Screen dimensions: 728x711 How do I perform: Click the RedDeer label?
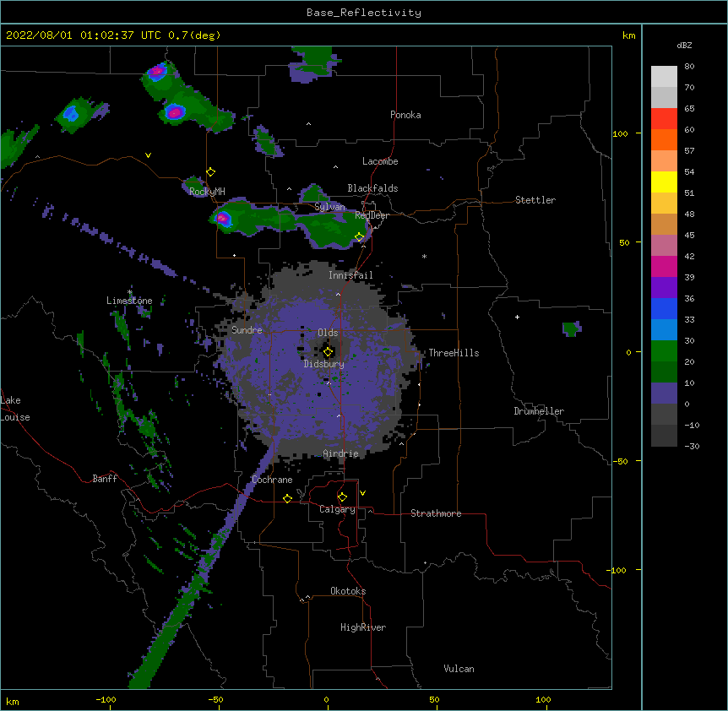(372, 215)
